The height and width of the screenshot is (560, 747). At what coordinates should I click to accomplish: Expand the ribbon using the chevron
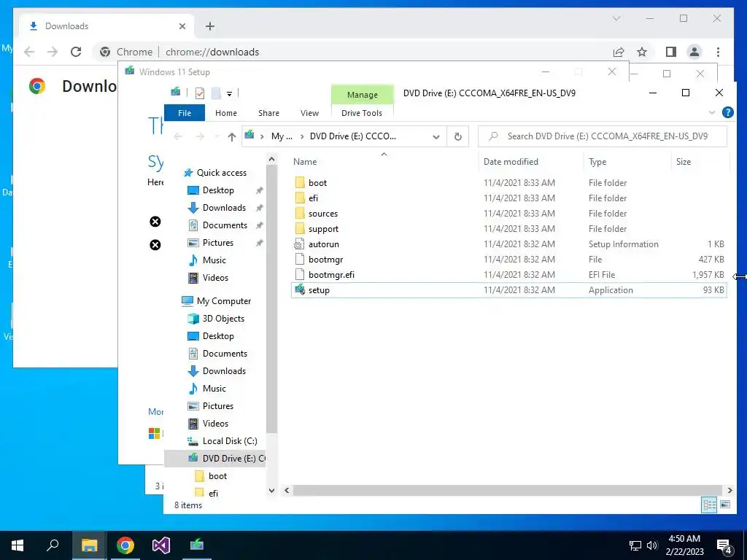coord(712,112)
